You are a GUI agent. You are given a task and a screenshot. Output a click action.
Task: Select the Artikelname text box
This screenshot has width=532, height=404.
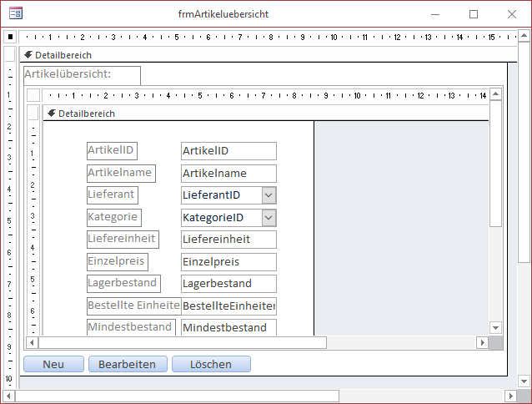pos(228,173)
